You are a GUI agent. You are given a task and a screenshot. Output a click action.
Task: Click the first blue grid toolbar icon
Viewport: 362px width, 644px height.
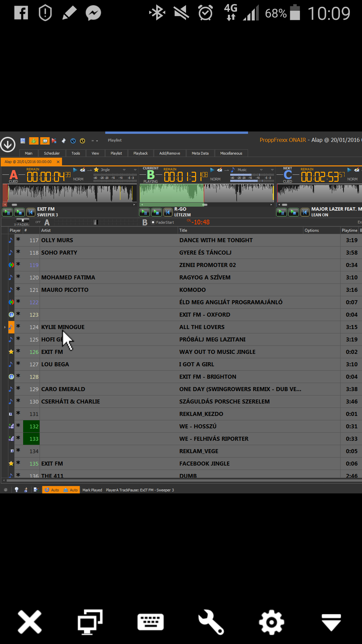23,141
